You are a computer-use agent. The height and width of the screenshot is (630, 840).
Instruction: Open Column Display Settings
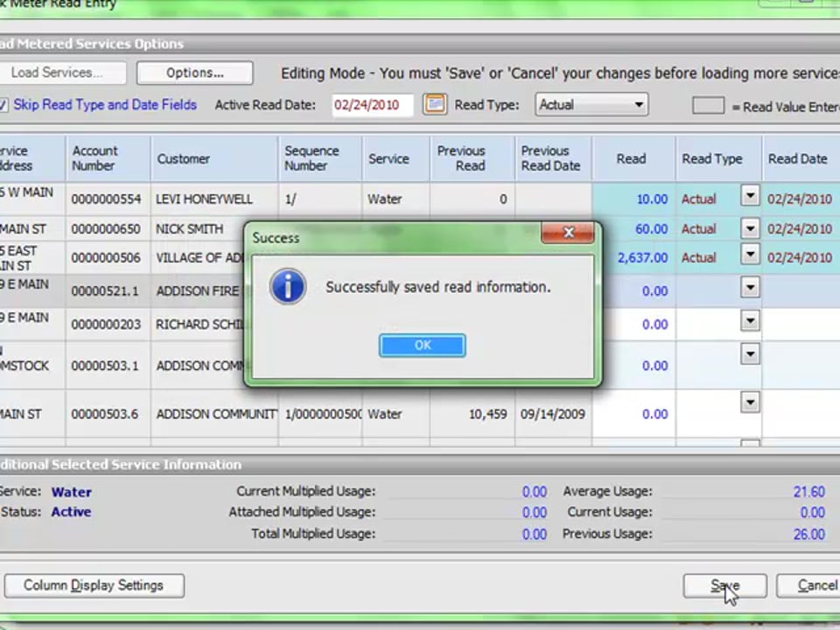[94, 585]
